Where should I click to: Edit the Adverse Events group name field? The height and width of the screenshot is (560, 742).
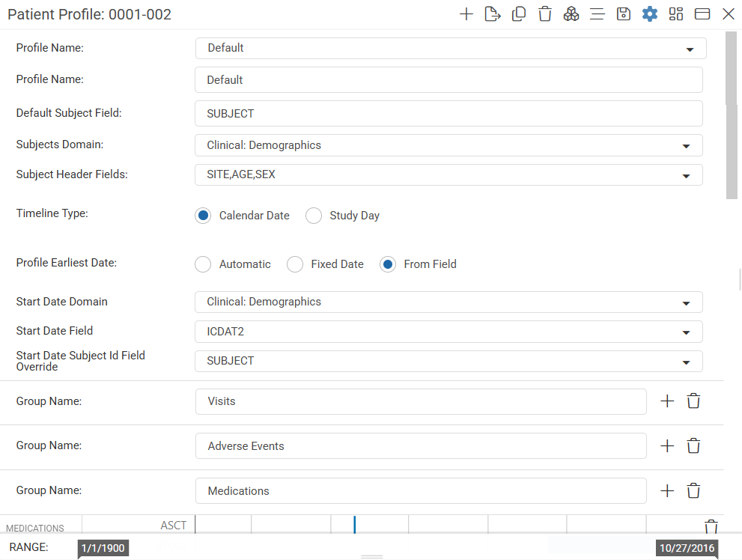click(421, 446)
